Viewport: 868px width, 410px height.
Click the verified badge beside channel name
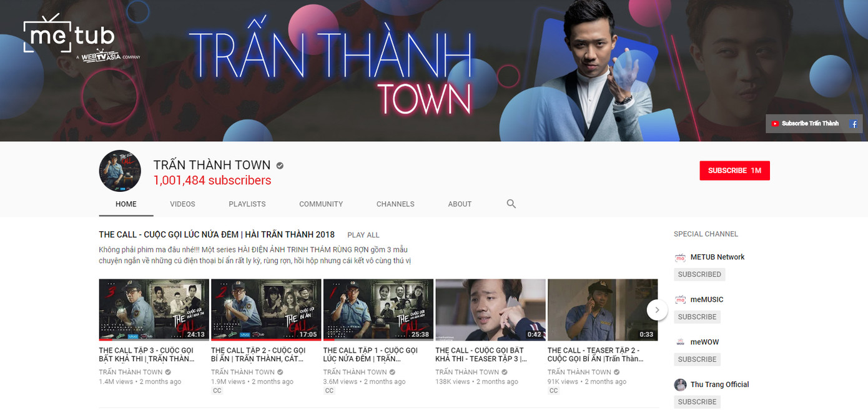coord(280,166)
